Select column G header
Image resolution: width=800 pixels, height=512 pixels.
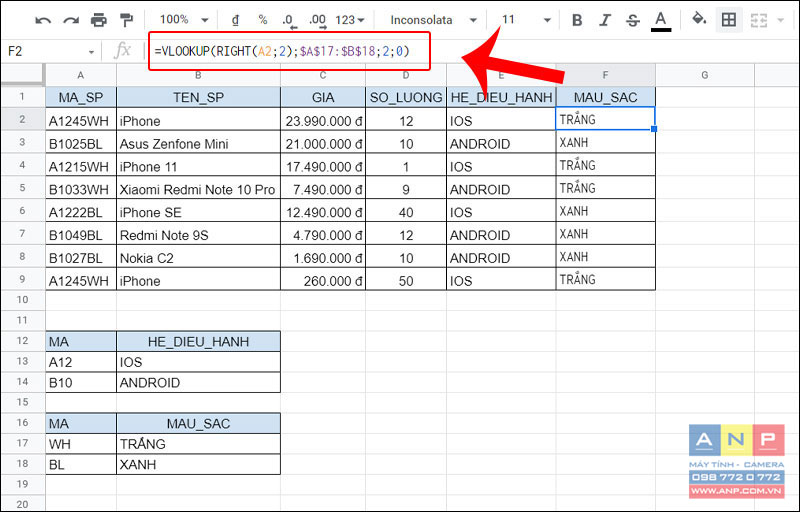705,75
